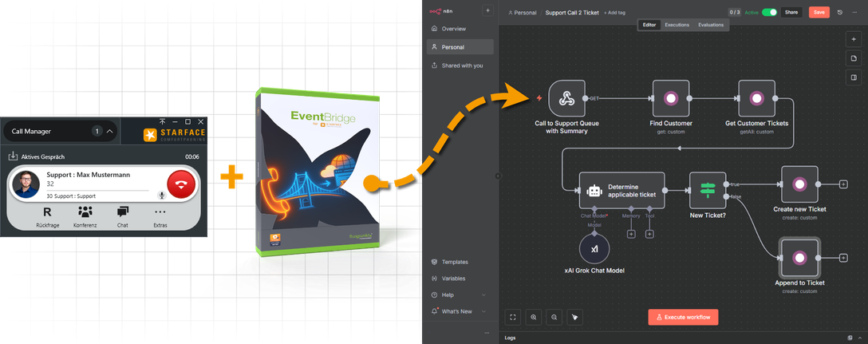Click the tidy up workflow button

574,317
